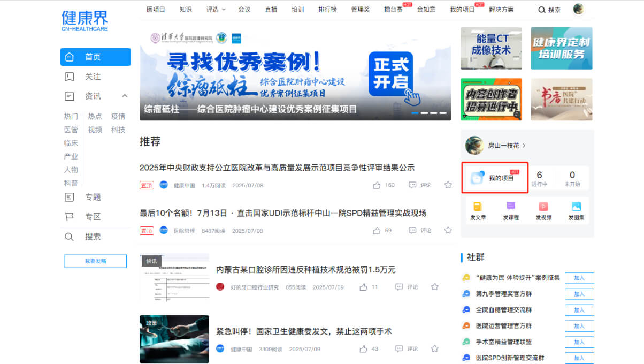Viewport: 644px width, 364px height.
Task: Favorite the 2025年中央财政 article with star
Action: [448, 185]
